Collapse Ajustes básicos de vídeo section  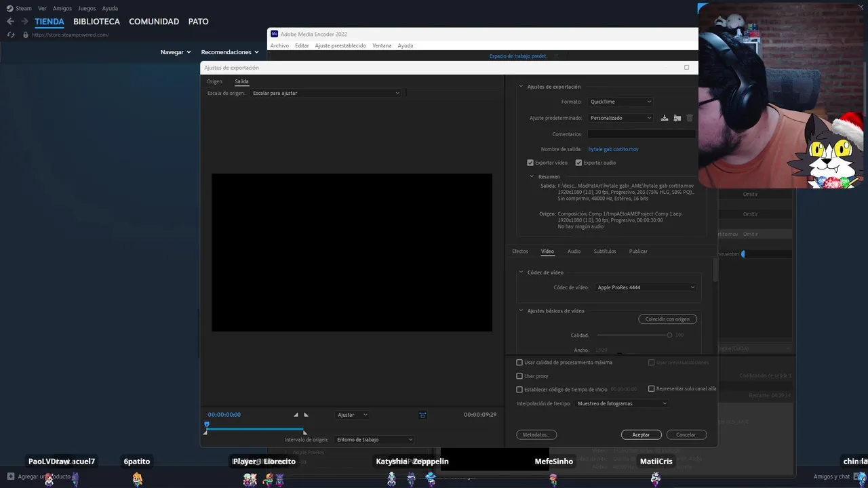(x=521, y=311)
